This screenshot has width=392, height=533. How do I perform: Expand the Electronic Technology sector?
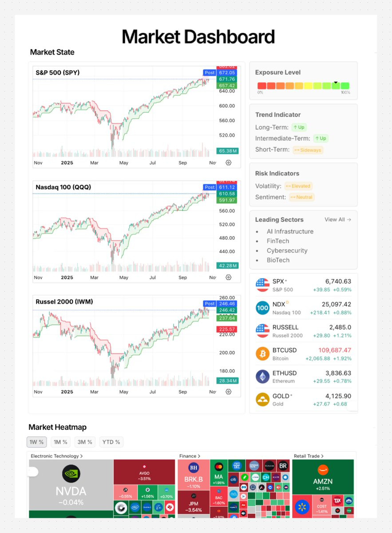click(57, 456)
